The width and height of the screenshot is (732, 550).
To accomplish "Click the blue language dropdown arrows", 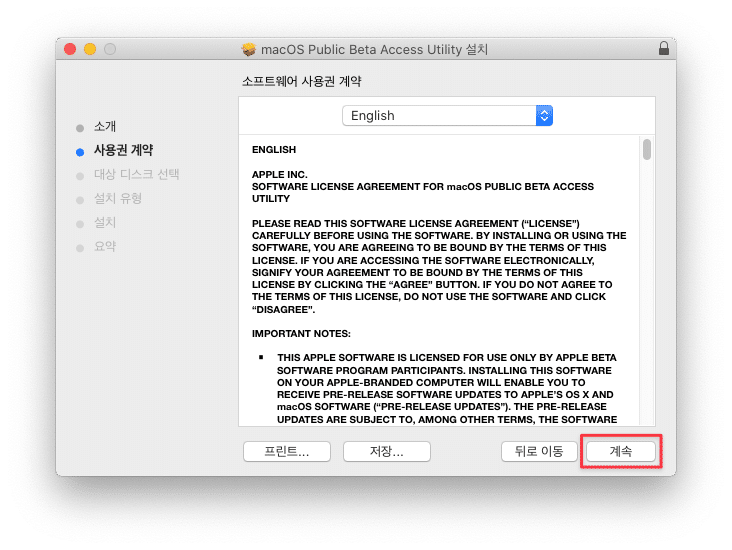I will (544, 115).
